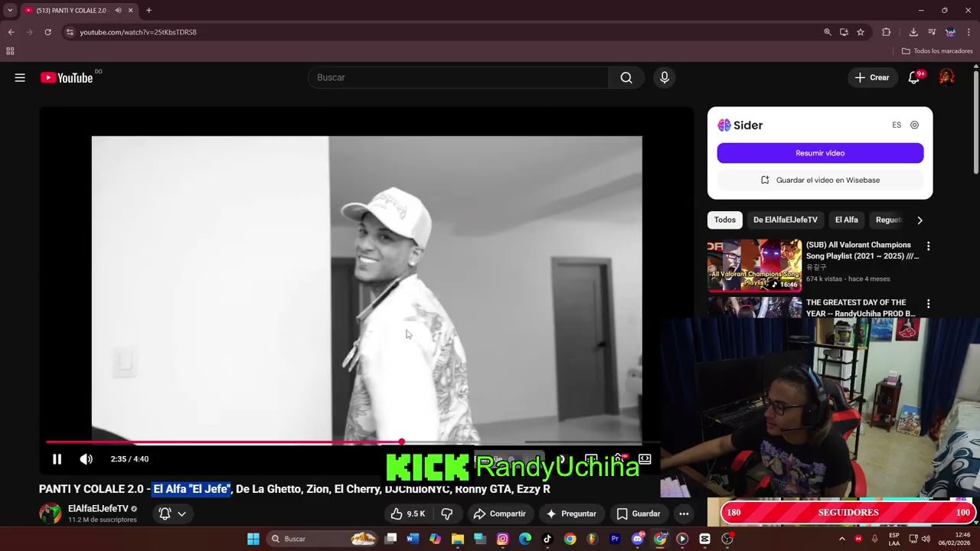This screenshot has width=980, height=551.
Task: Click the taskbar Buscar search box
Action: [x=322, y=539]
